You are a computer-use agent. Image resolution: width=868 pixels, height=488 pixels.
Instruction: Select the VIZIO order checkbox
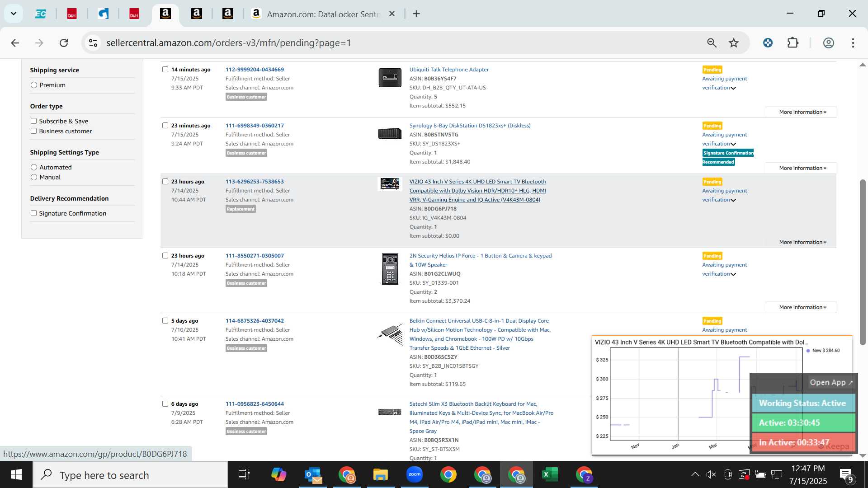click(165, 182)
